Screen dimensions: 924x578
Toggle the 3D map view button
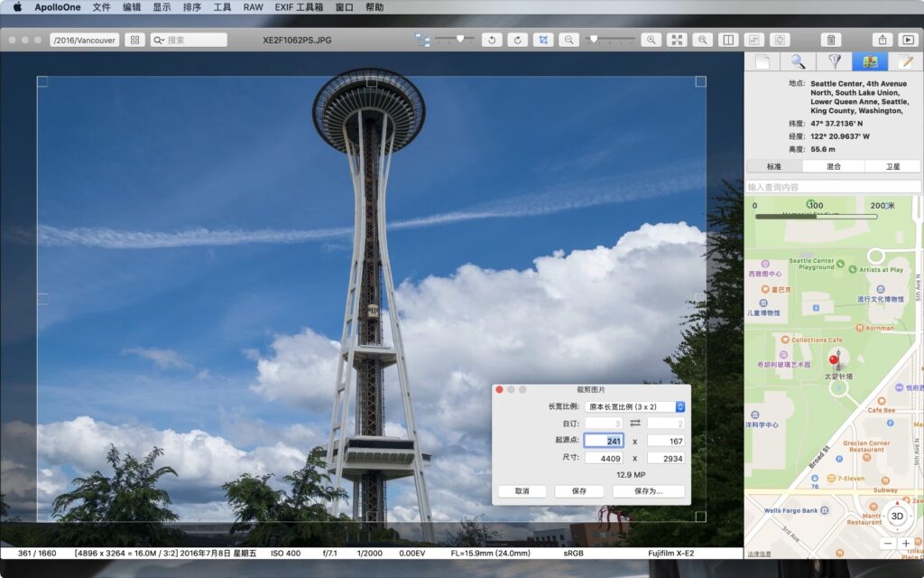coord(896,515)
